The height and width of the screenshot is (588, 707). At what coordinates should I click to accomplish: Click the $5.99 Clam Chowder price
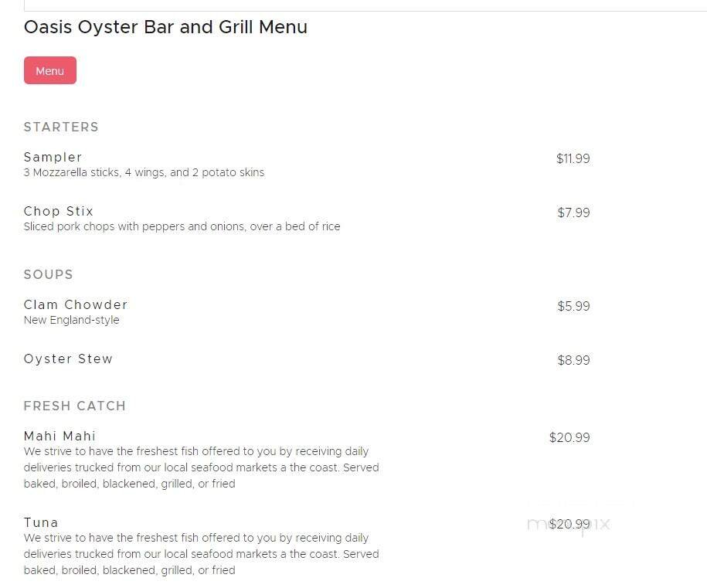point(573,306)
